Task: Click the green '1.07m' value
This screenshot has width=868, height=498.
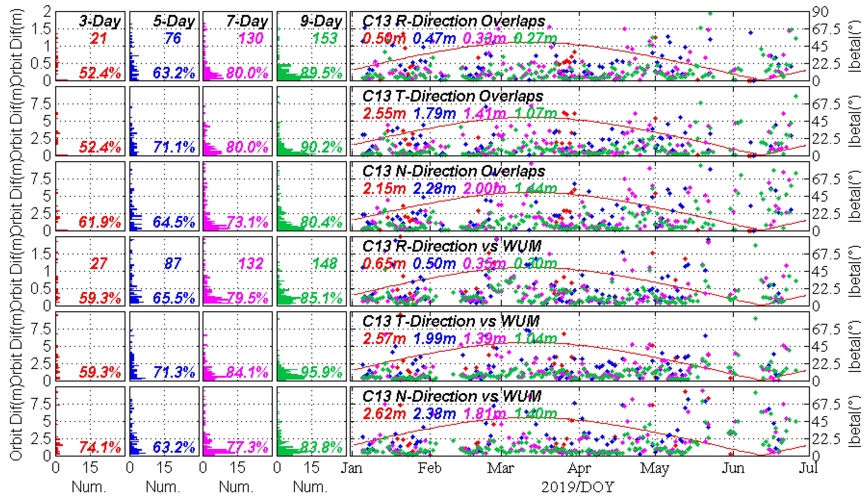Action: [x=535, y=113]
